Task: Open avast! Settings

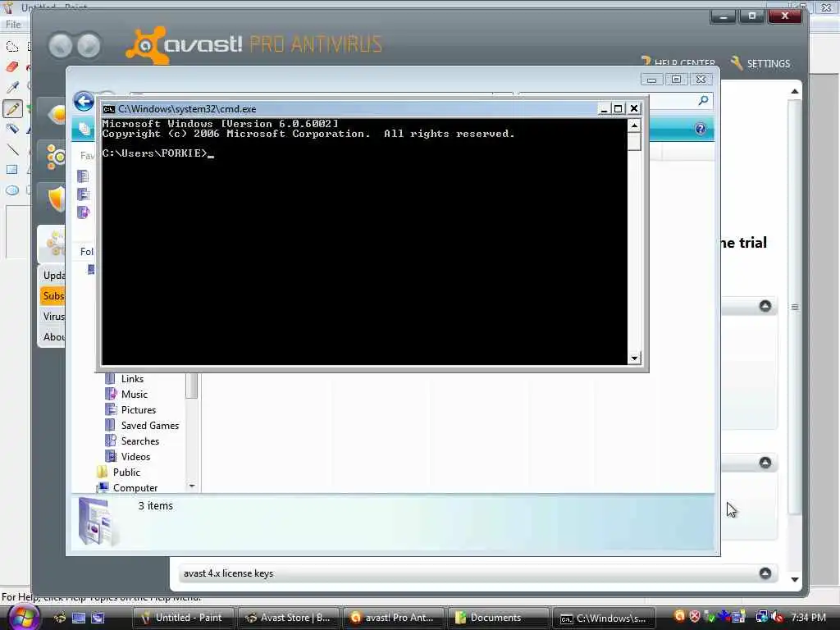Action: pyautogui.click(x=760, y=63)
